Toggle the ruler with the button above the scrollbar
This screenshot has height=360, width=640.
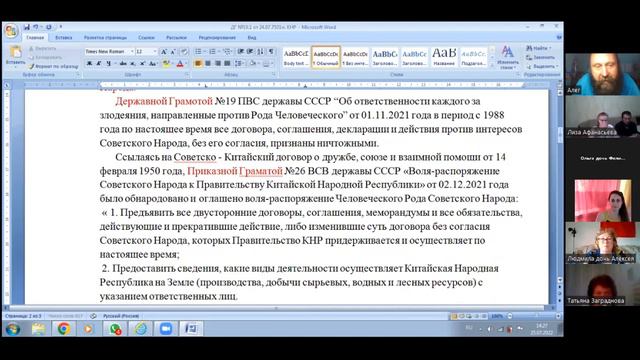(560, 84)
